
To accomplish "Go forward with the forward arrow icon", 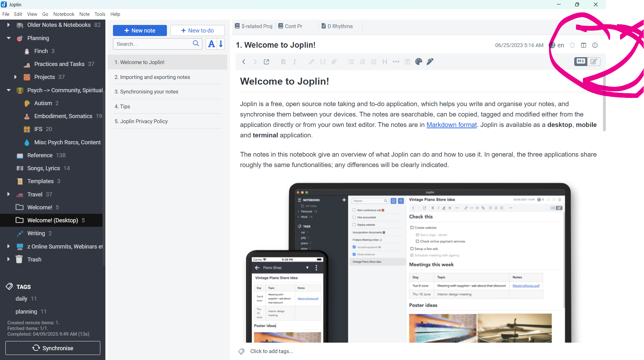I will tap(255, 62).
